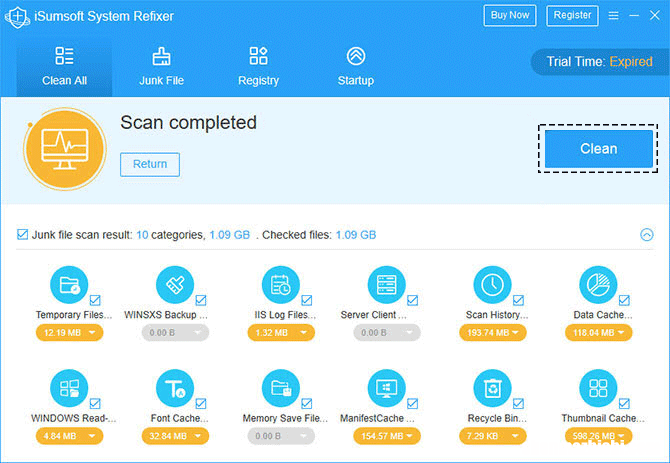Click the Scan History clock icon
The image size is (670, 463).
492,284
